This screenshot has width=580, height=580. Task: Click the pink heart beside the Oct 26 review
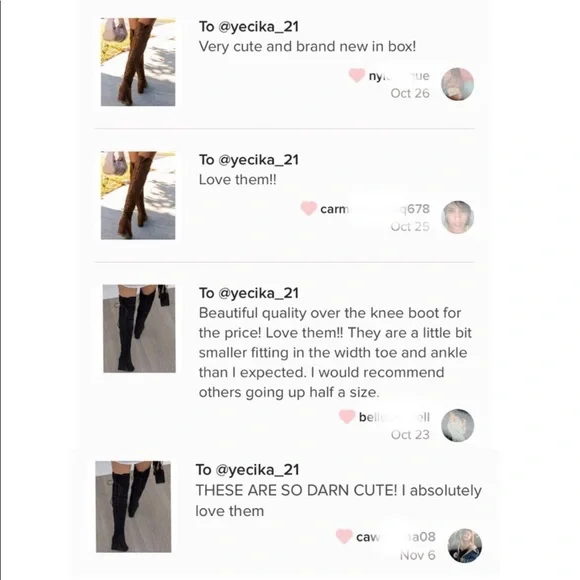click(x=357, y=75)
